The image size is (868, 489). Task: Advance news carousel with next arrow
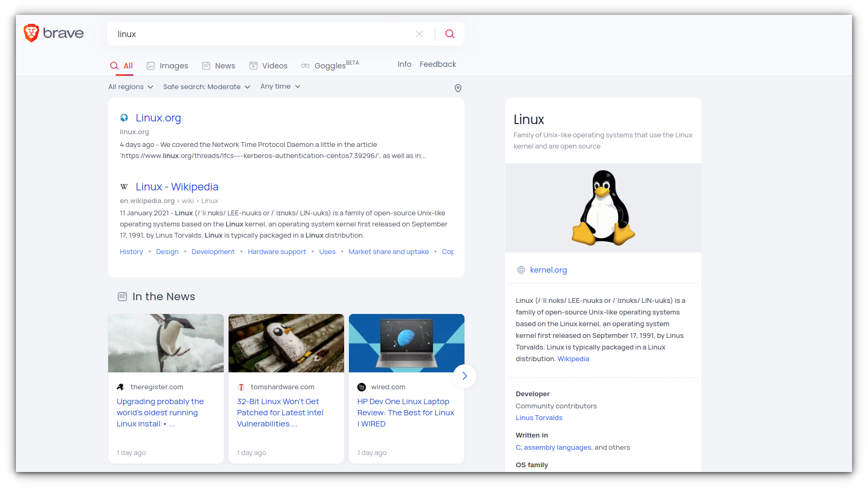(464, 376)
